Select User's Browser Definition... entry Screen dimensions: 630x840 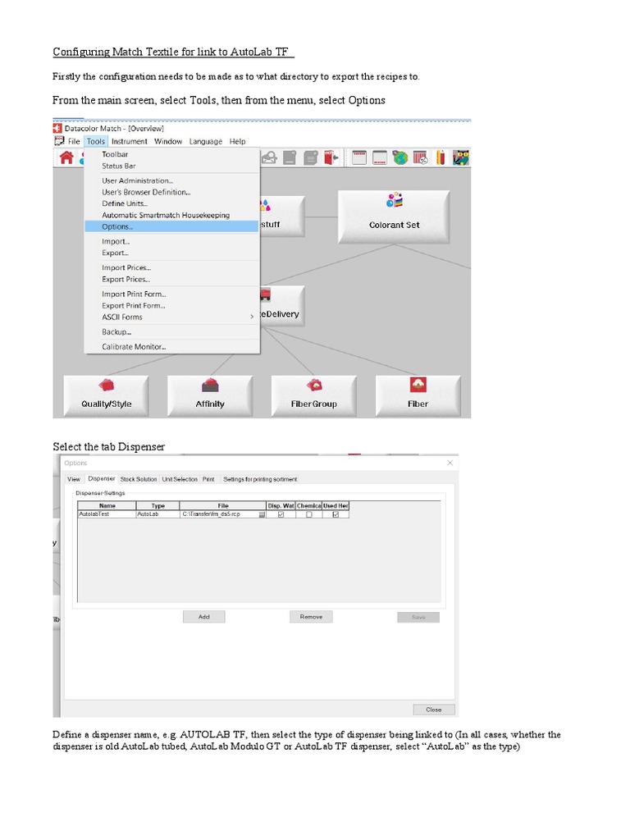click(171, 192)
